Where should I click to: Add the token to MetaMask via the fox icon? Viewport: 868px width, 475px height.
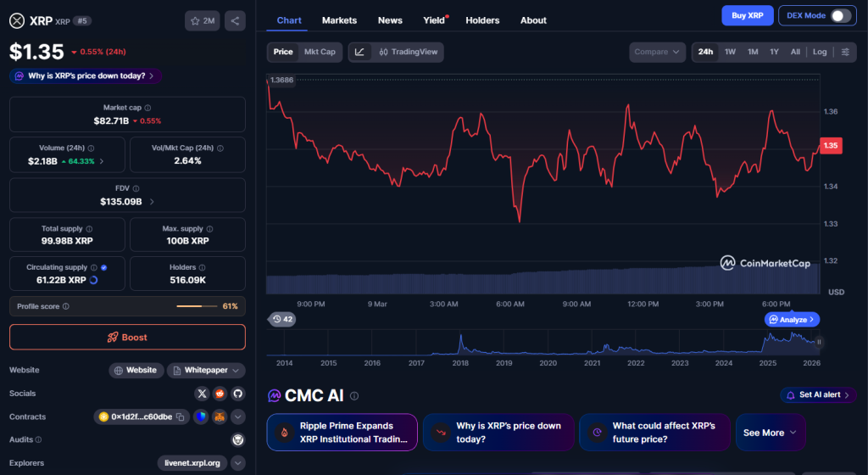click(219, 416)
